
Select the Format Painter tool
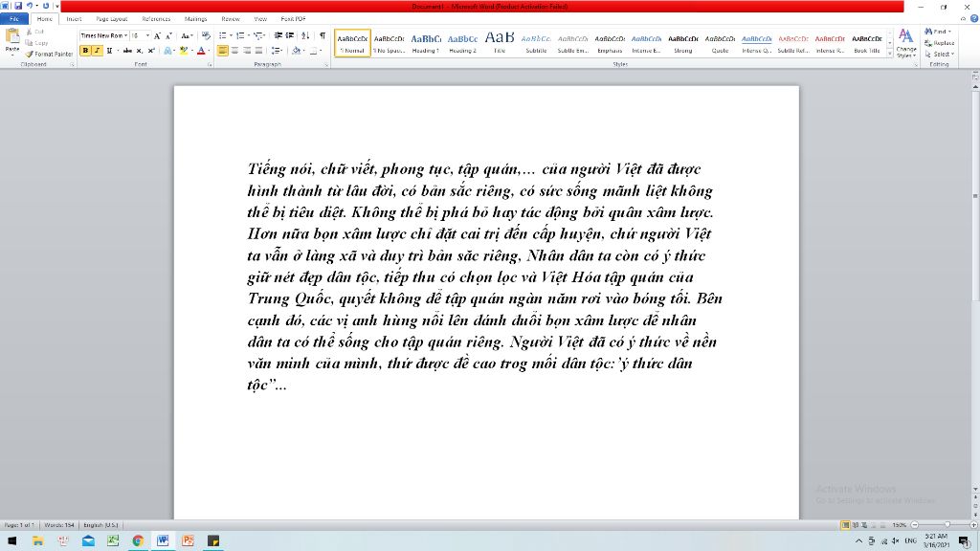click(x=50, y=55)
